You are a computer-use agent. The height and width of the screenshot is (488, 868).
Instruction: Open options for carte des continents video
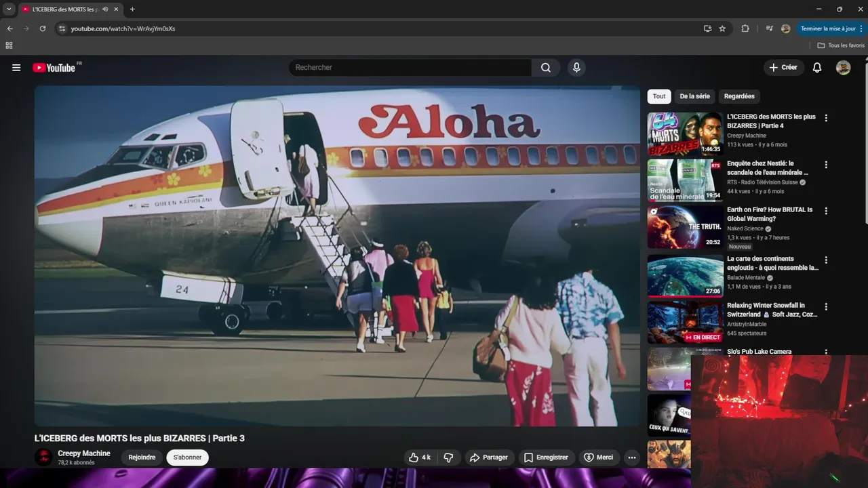[826, 260]
